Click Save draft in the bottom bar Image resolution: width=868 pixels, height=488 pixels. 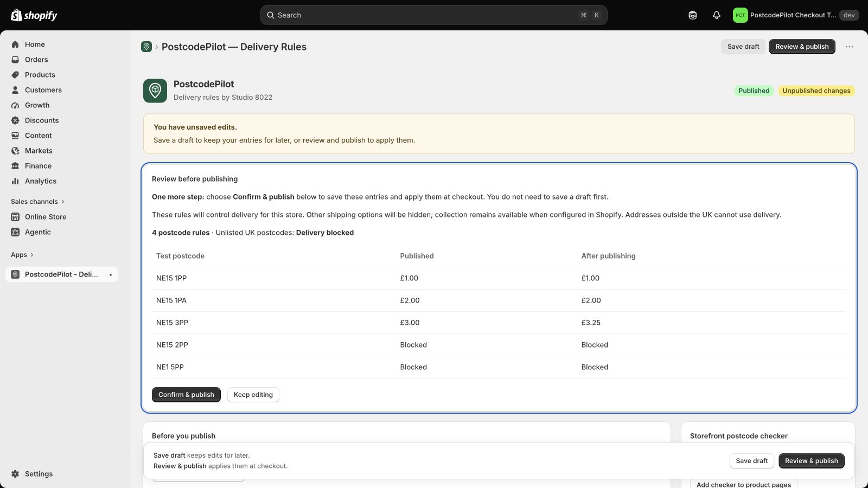(752, 461)
